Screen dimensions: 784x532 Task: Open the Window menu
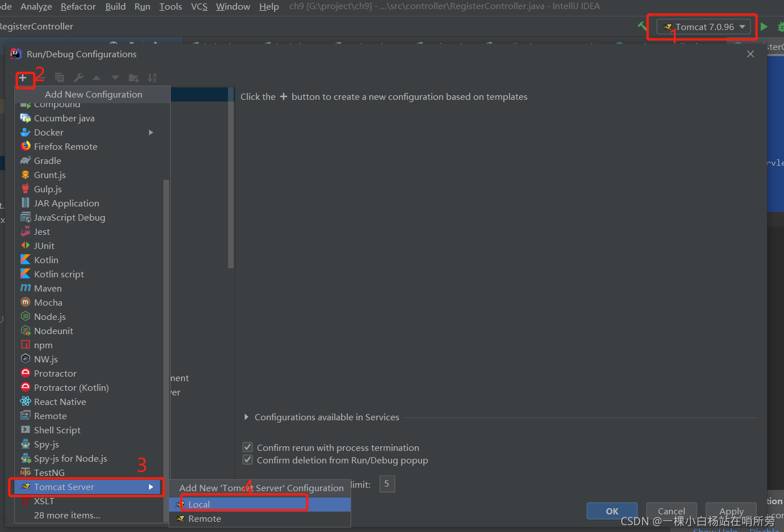coord(233,6)
